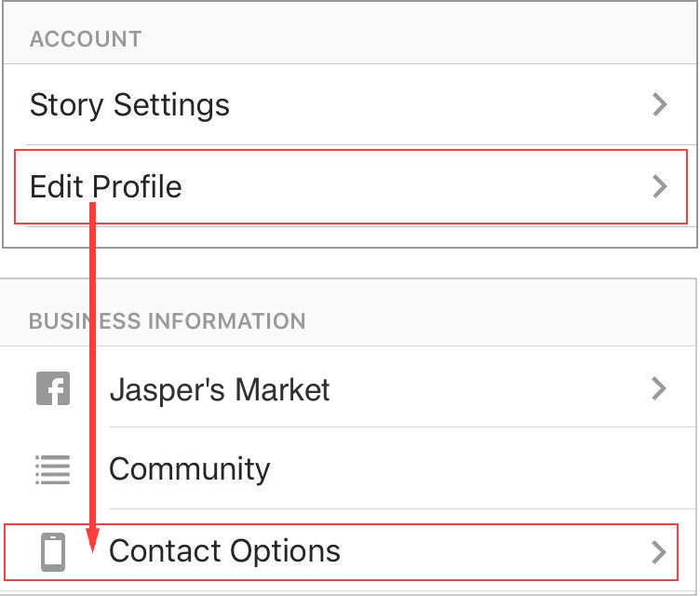Click the red arrowhead pointing at Contact Options
This screenshot has height=596, width=700.
pyautogui.click(x=93, y=541)
